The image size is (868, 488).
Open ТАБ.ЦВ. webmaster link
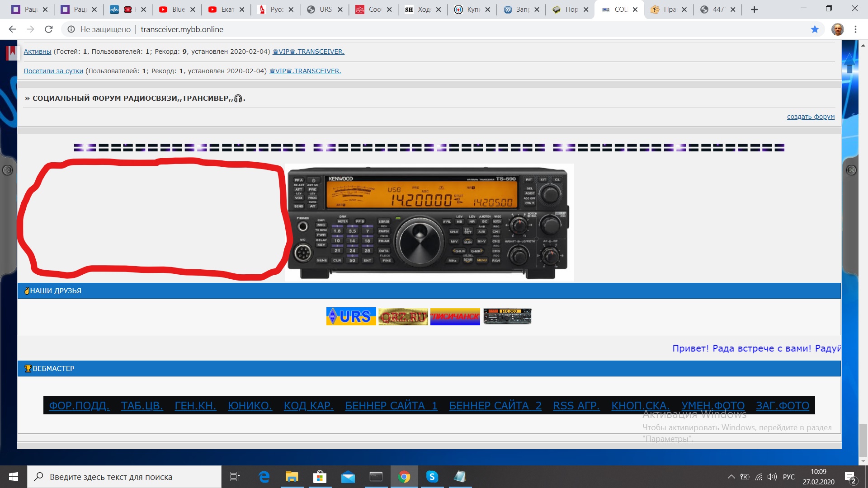[x=142, y=406]
